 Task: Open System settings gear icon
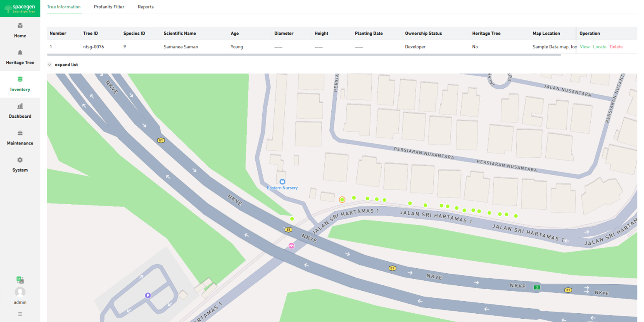(x=20, y=160)
